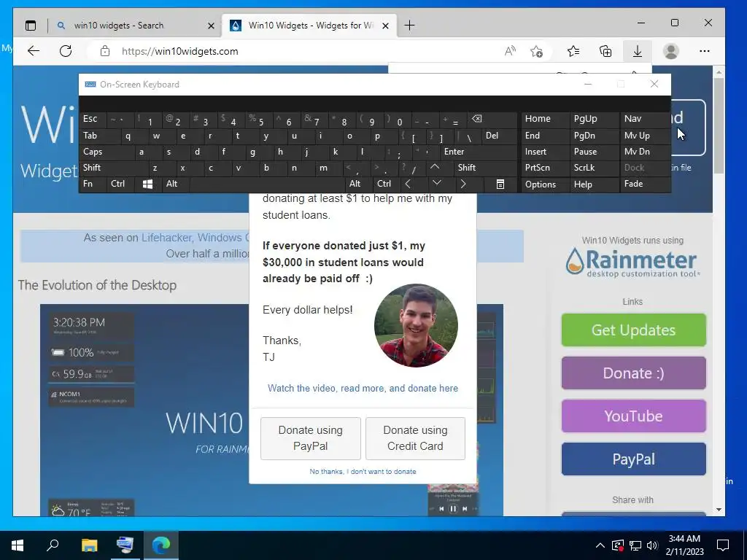Viewport: 747px width, 560px height.
Task: Open the Collections icon in Edge toolbar
Action: tap(605, 51)
